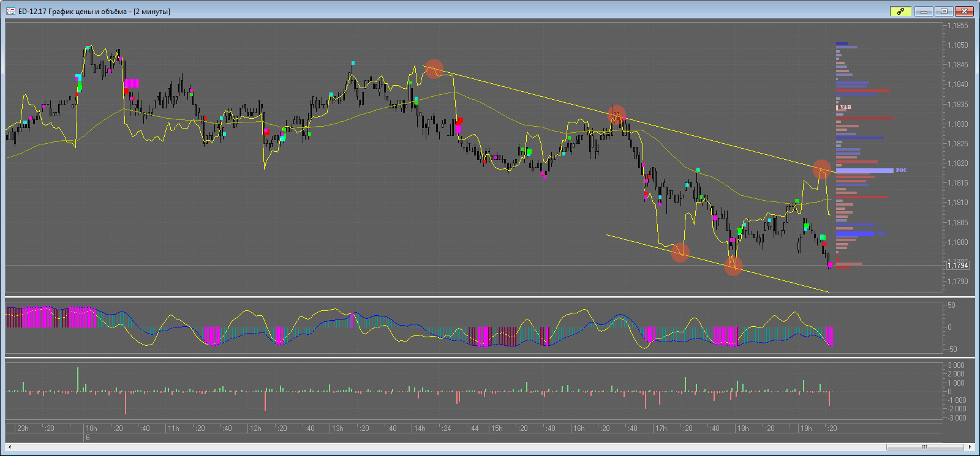Screen dimensions: 980x456
Task: Click the 1,1820 price axis label
Action: coord(958,163)
